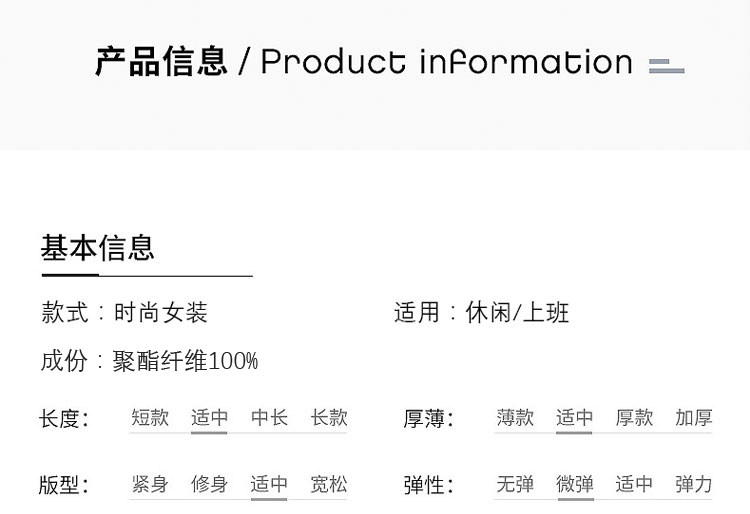Pick 加厚 thickness option
The height and width of the screenshot is (514, 750).
pyautogui.click(x=693, y=418)
